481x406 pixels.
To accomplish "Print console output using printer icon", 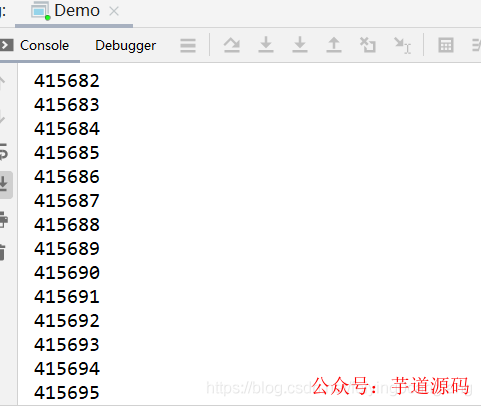I will (x=3, y=219).
